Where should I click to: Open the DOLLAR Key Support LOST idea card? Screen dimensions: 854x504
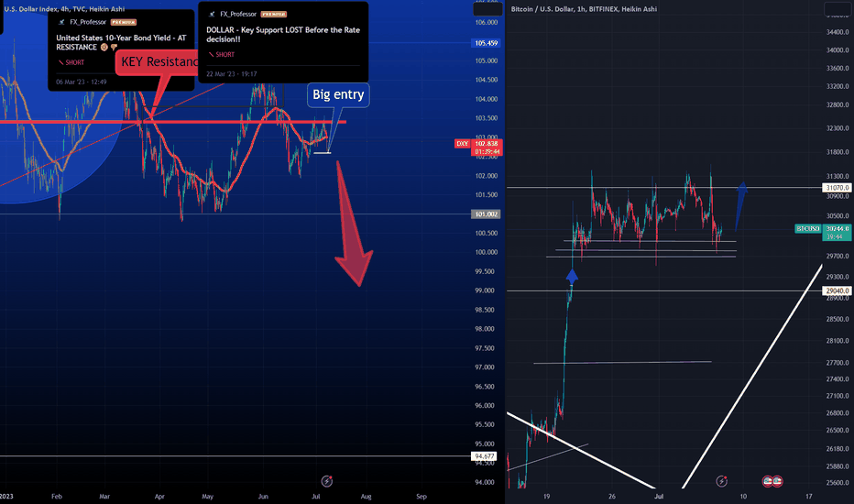click(283, 42)
